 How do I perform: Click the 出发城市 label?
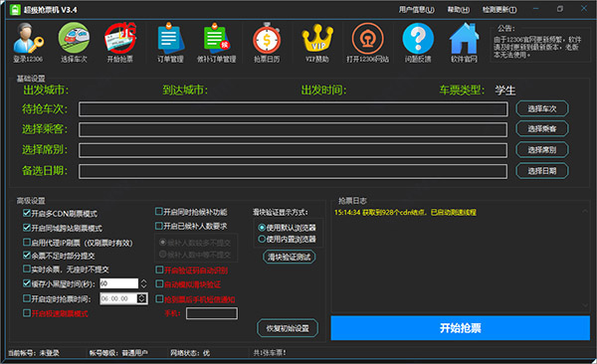(x=46, y=91)
